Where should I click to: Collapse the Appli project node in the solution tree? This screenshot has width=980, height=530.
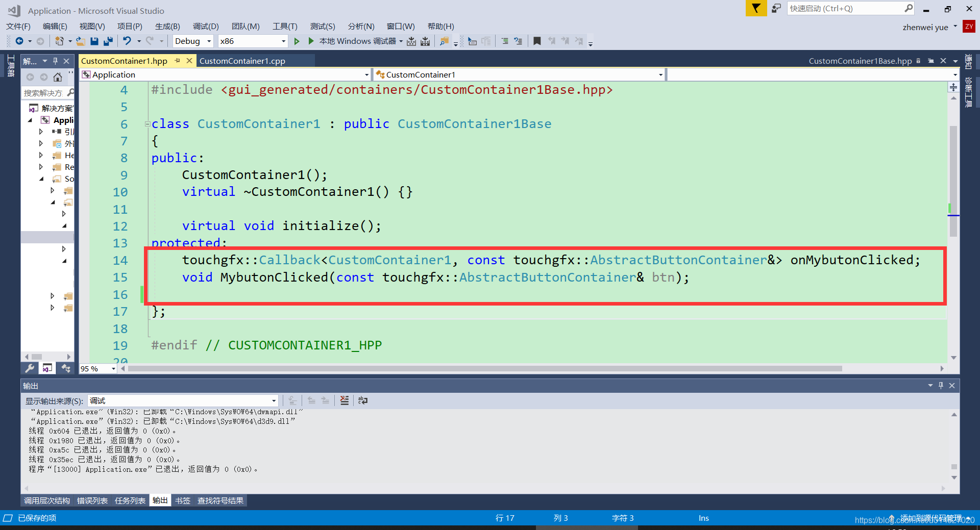(x=30, y=120)
